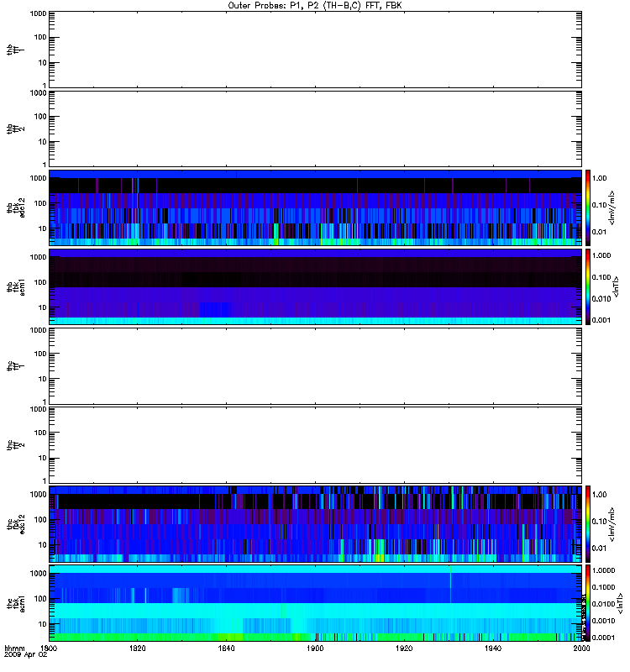Click the 'thb fff 2' y-axis panel label
The image size is (630, 672).
(x=16, y=129)
